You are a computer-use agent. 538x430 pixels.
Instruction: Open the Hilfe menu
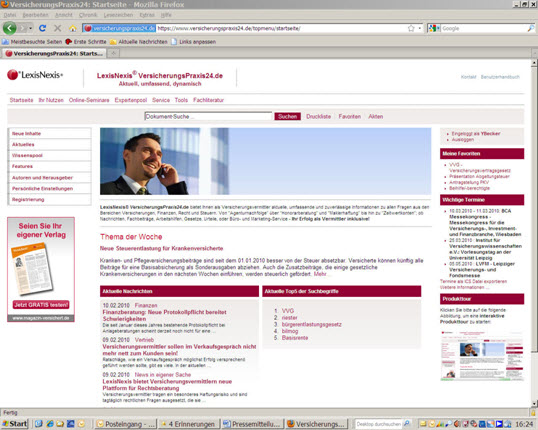[166, 15]
